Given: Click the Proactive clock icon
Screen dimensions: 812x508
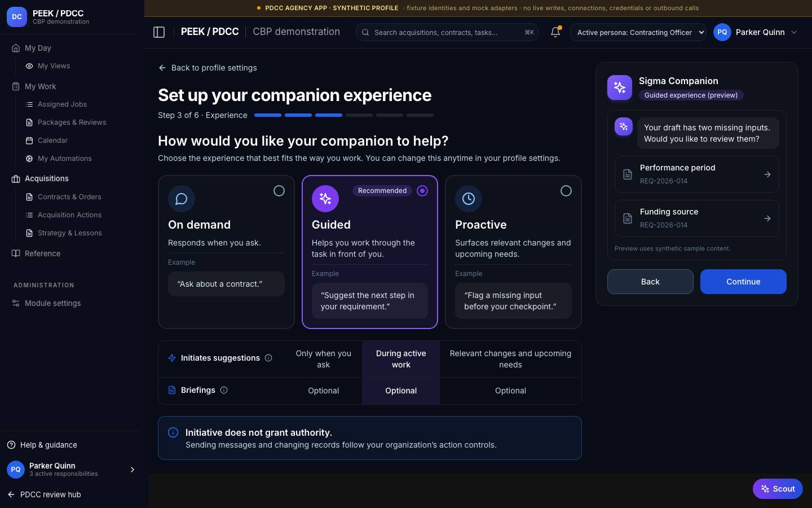Looking at the screenshot, I should (469, 199).
